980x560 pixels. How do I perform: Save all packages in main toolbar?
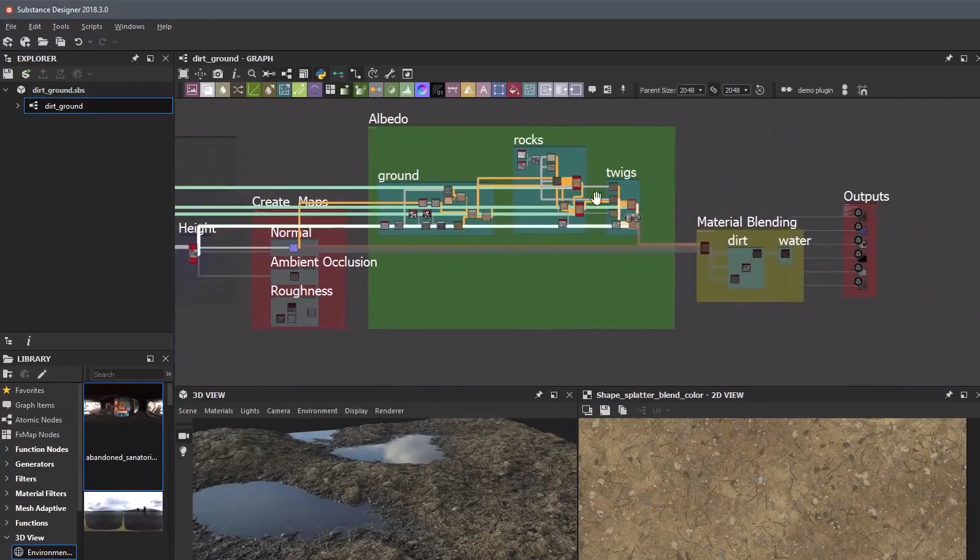point(60,42)
